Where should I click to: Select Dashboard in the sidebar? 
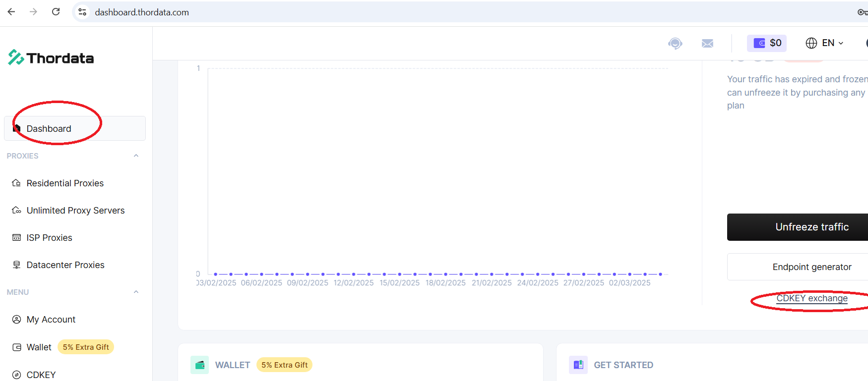pos(75,128)
